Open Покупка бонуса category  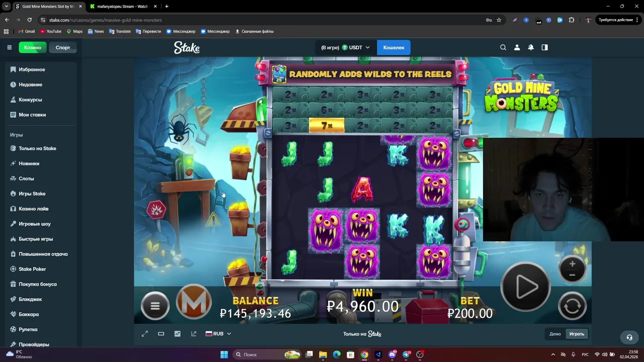click(40, 284)
